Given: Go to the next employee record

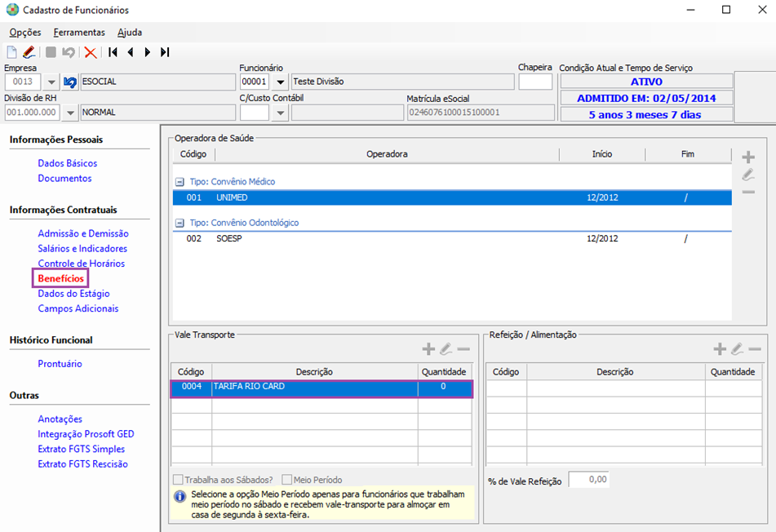Looking at the screenshot, I should tap(148, 52).
